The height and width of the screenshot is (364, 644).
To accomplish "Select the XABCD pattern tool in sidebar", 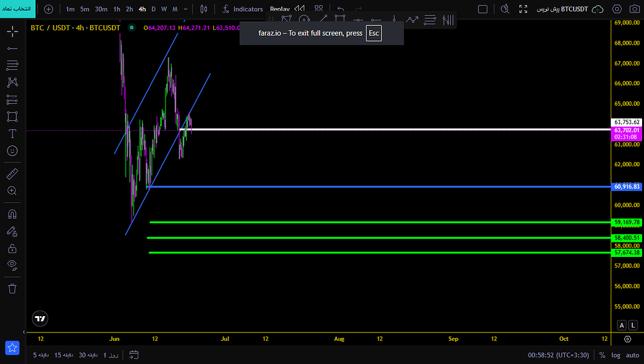I will point(13,82).
